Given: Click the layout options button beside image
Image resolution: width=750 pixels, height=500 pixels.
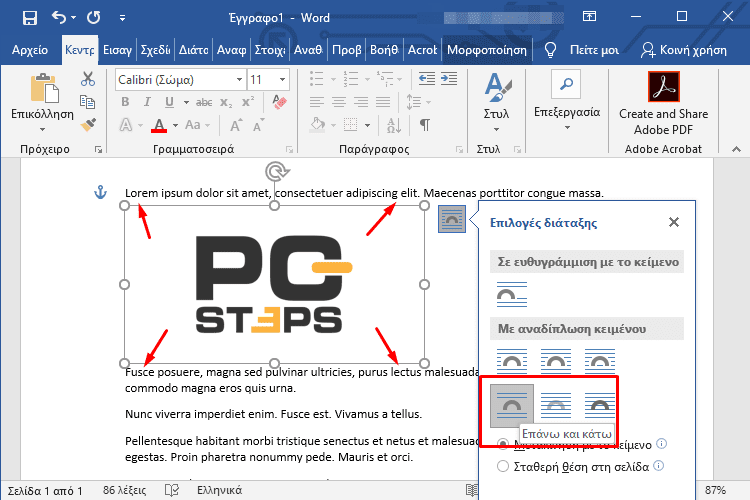Looking at the screenshot, I should tap(452, 219).
